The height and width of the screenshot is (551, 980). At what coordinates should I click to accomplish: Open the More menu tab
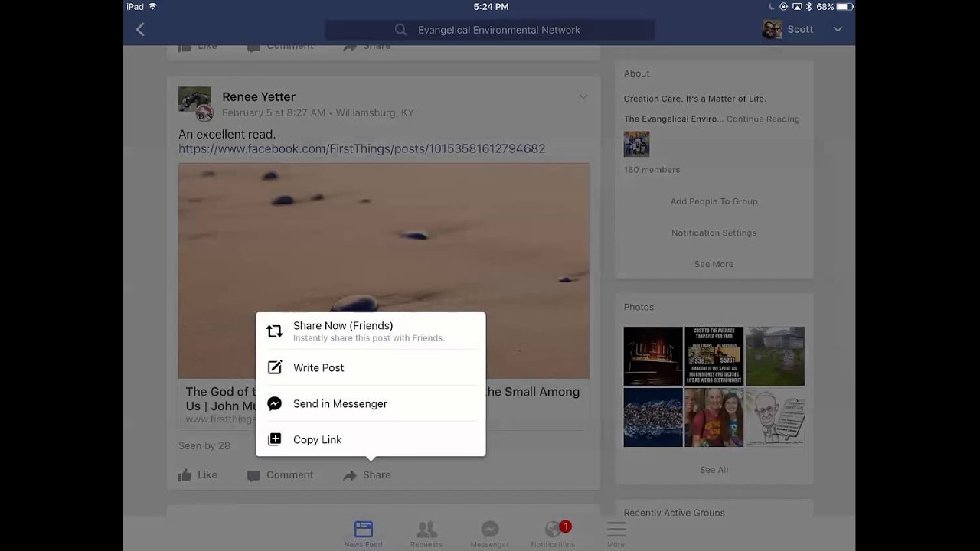tap(616, 533)
